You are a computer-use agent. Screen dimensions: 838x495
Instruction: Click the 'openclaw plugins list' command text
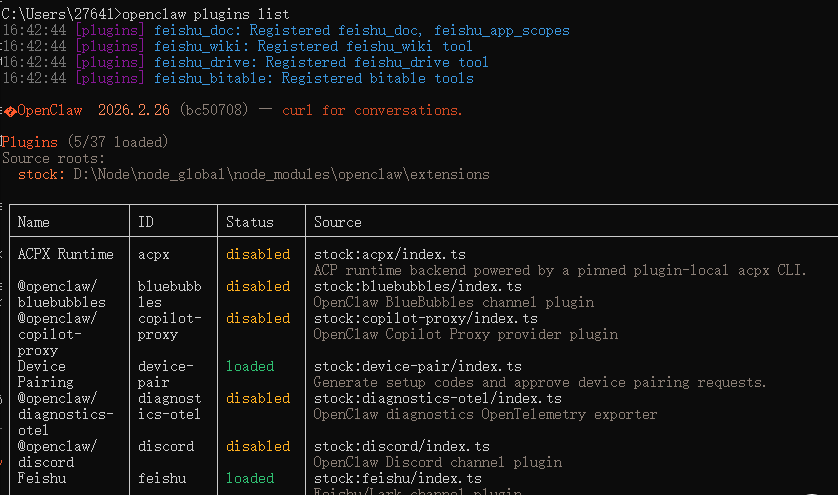tap(205, 14)
